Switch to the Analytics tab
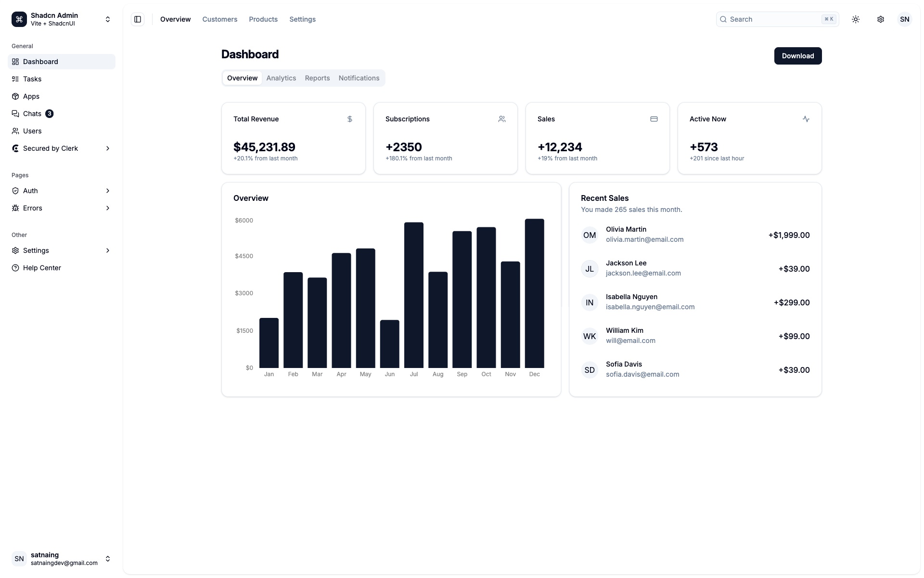Viewport: 924px width, 578px height. [x=281, y=78]
